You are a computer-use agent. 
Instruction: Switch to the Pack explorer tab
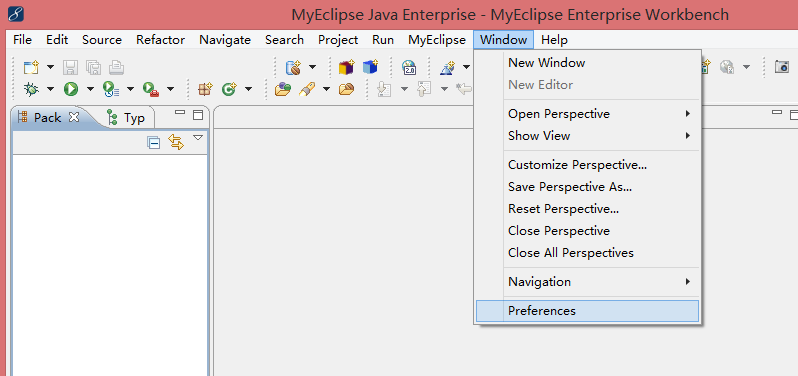pos(47,118)
